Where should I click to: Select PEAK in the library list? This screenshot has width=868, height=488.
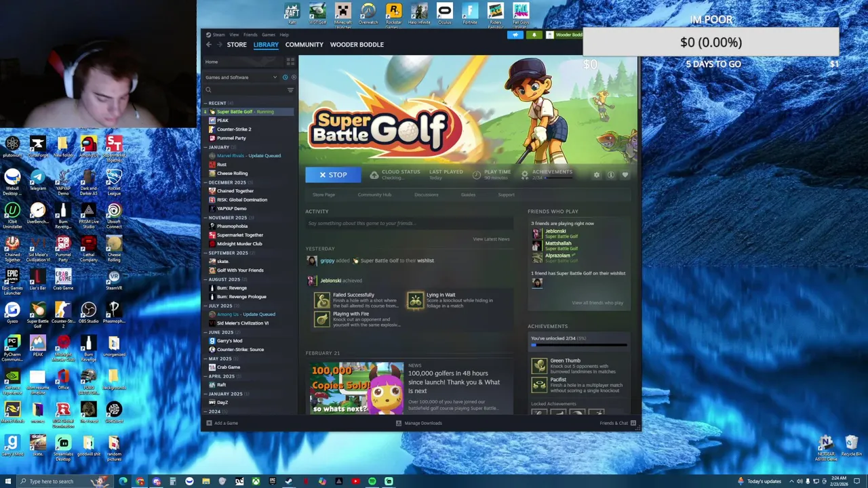coord(222,120)
